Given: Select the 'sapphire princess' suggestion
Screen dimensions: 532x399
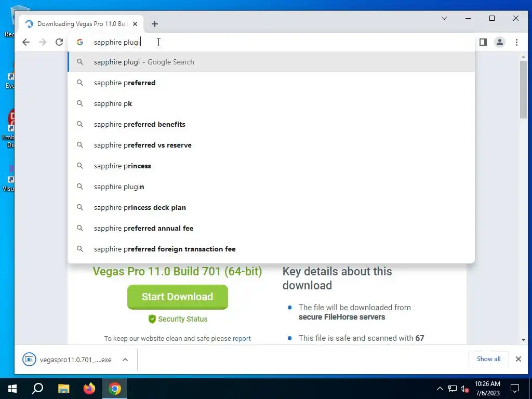Looking at the screenshot, I should pos(271,166).
